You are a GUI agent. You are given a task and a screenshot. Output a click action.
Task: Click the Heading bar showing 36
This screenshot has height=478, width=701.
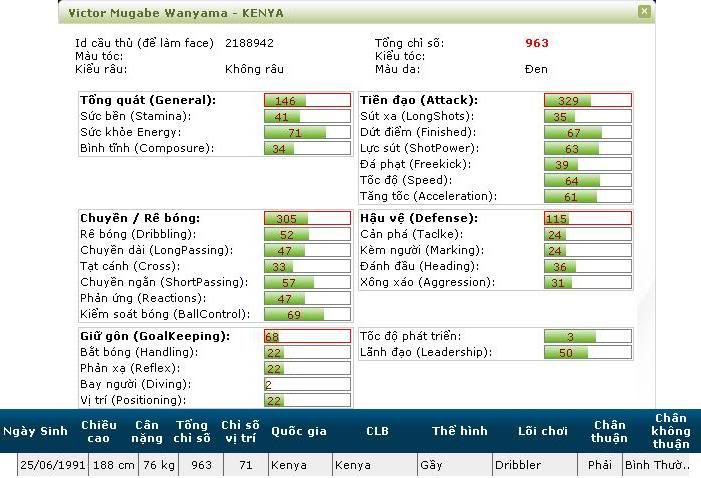pos(588,266)
